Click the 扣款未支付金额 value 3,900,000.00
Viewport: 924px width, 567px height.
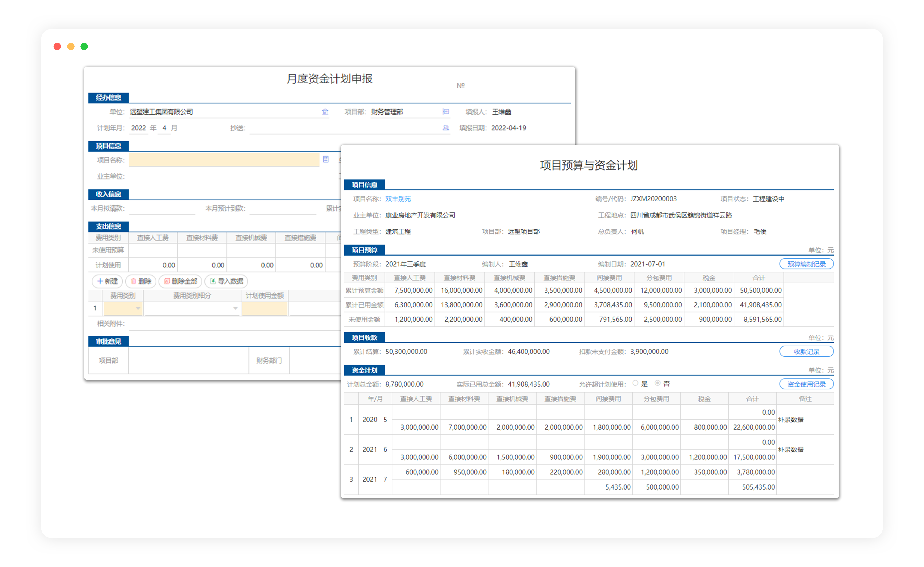tap(649, 352)
